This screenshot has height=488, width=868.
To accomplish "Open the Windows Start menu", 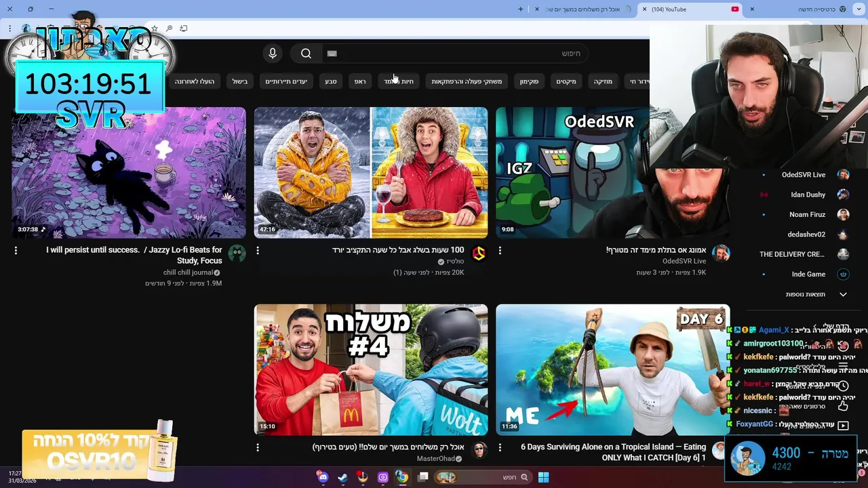I will [x=543, y=477].
